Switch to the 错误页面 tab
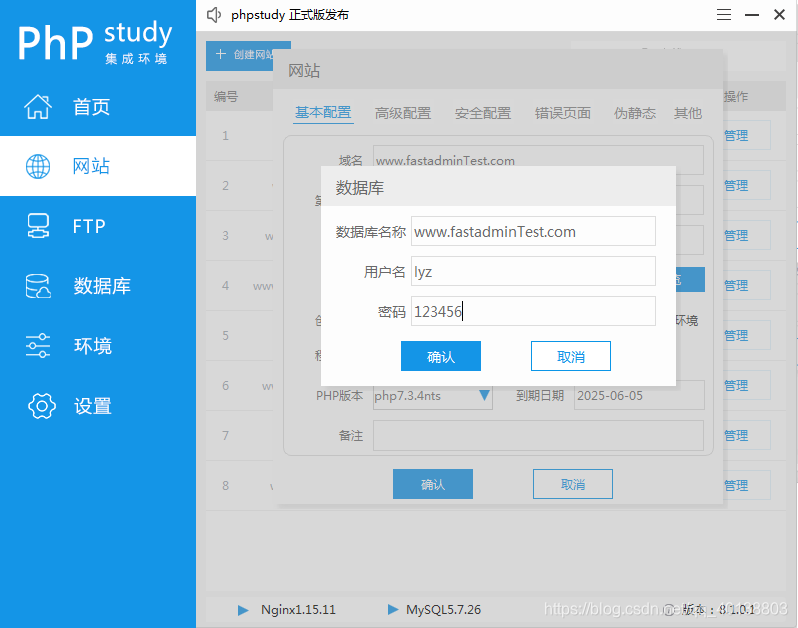The image size is (798, 628). (562, 113)
